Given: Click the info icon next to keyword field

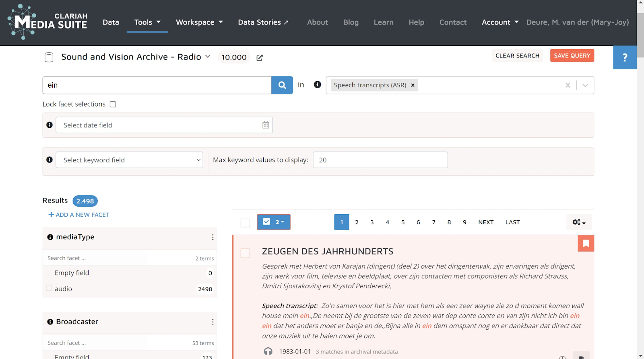Looking at the screenshot, I should [50, 160].
